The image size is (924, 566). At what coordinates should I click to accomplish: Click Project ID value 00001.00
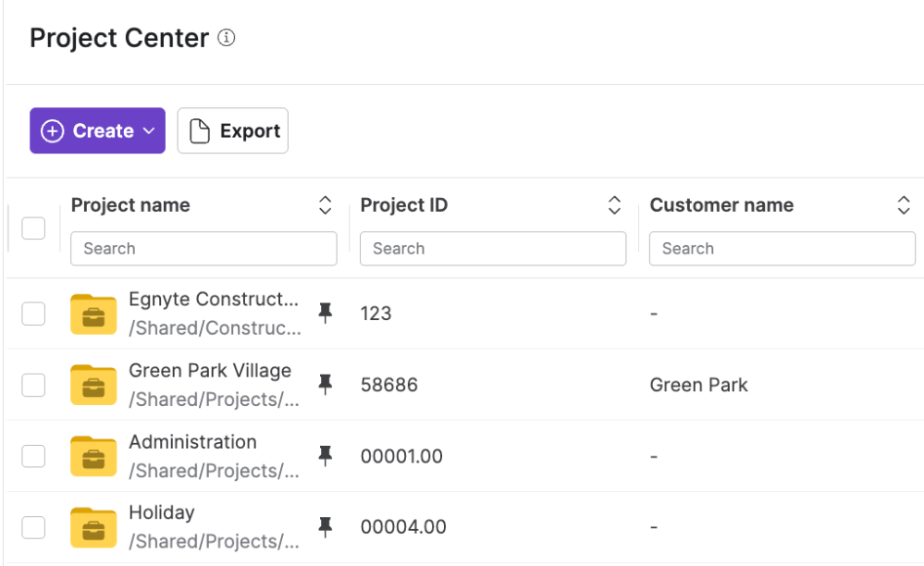(x=401, y=457)
